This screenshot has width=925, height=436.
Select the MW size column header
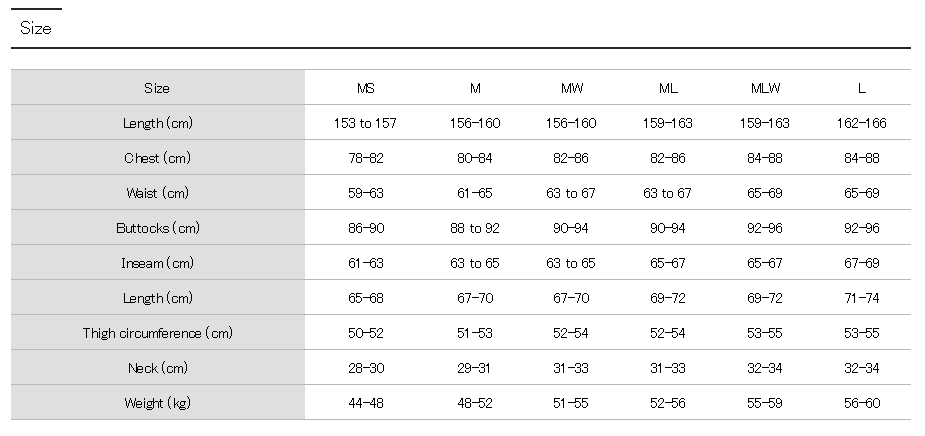pyautogui.click(x=572, y=88)
